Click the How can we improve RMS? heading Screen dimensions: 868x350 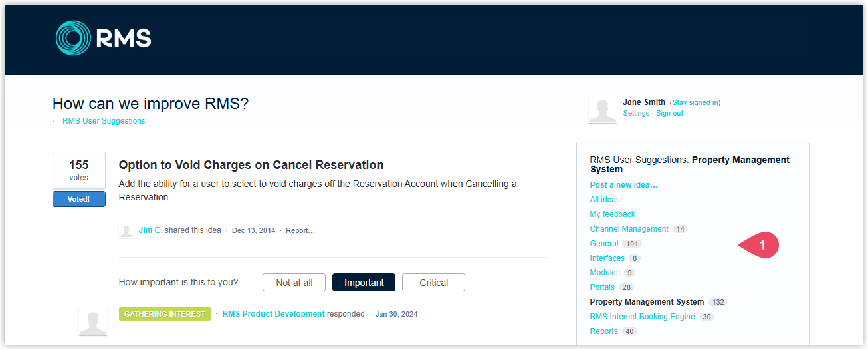(x=151, y=104)
